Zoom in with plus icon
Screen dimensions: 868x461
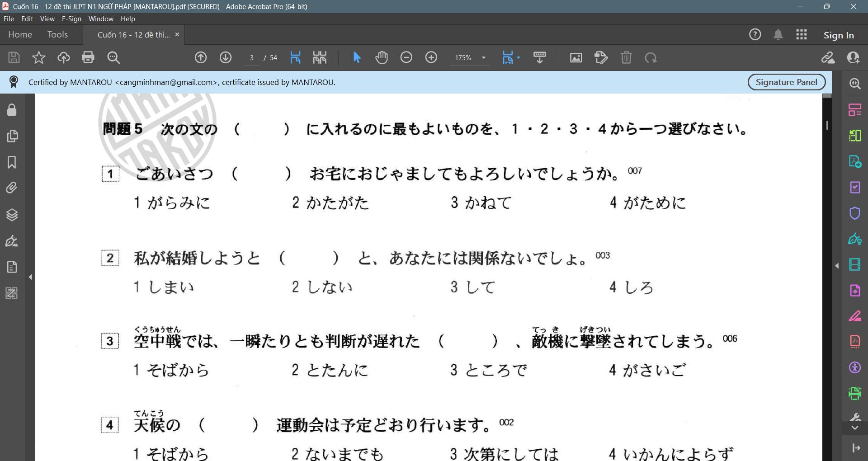click(x=431, y=57)
